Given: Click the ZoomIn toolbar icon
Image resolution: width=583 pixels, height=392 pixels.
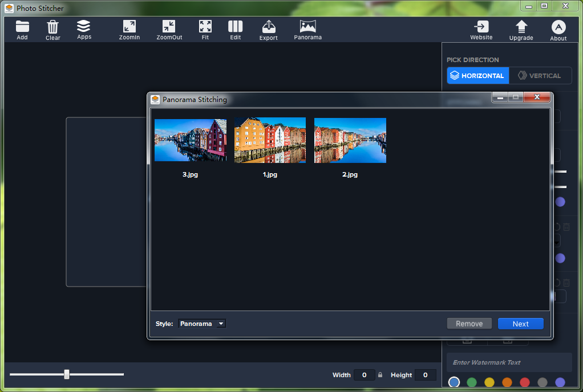Looking at the screenshot, I should click(x=129, y=27).
